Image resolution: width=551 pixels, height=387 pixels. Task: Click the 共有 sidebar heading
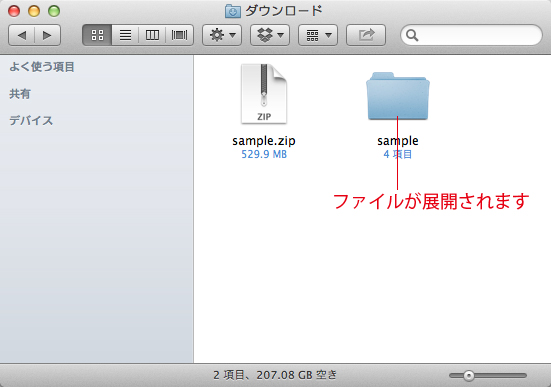[x=20, y=94]
